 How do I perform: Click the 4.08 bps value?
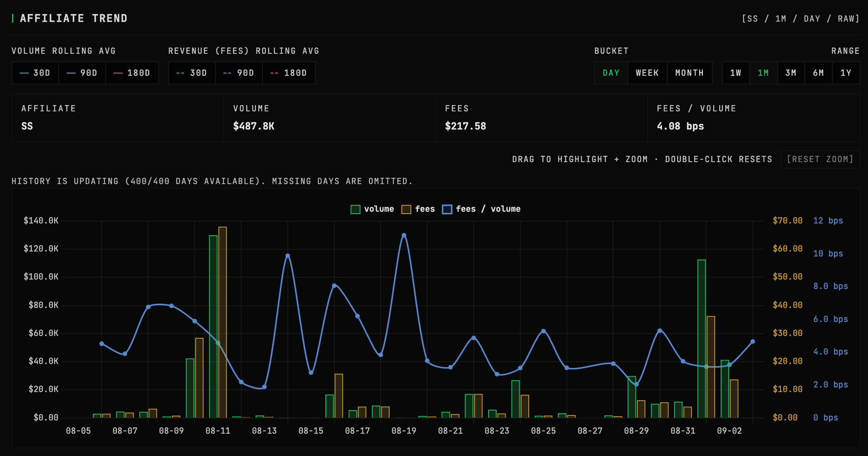680,126
